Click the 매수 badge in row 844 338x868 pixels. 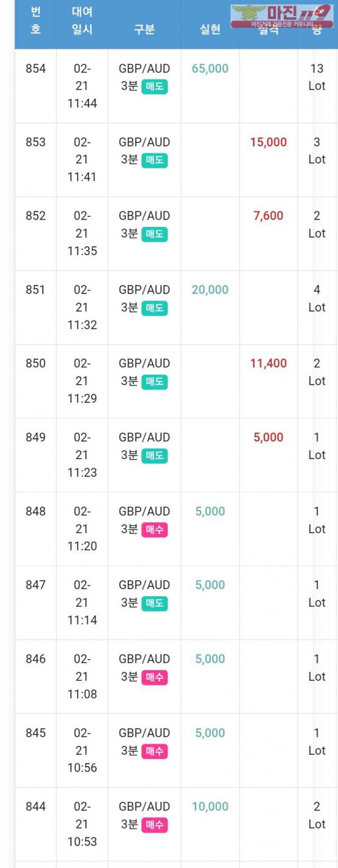point(154,825)
